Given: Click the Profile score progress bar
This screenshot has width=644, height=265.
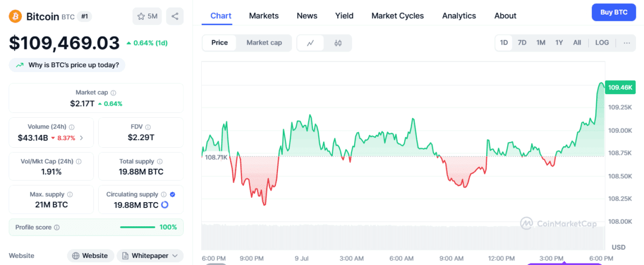Looking at the screenshot, I should [137, 227].
